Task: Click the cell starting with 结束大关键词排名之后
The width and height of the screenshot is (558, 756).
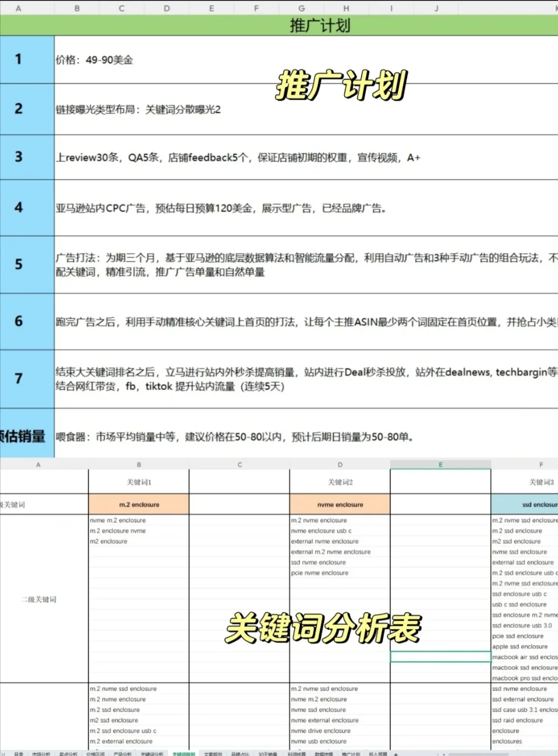Action: (306, 379)
